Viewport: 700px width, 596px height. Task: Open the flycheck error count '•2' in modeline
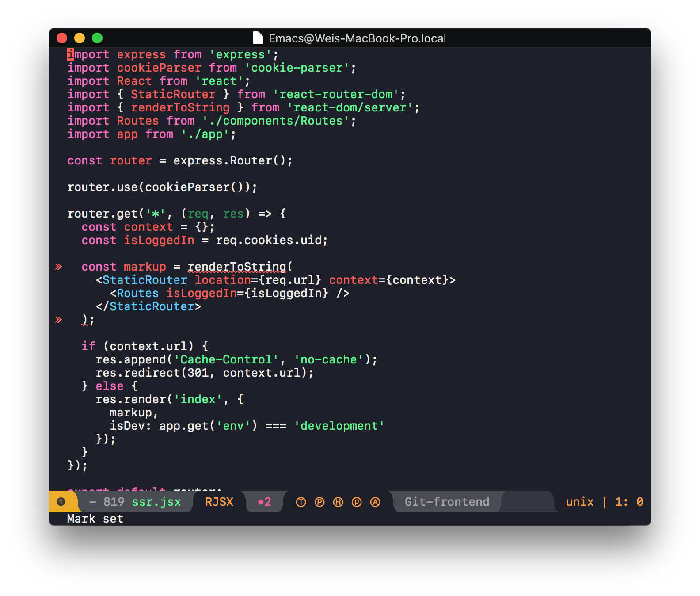click(264, 502)
